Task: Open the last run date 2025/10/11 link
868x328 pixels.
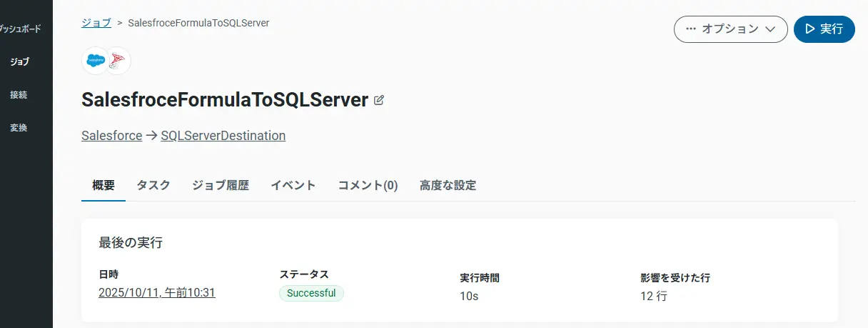Action: click(x=157, y=292)
